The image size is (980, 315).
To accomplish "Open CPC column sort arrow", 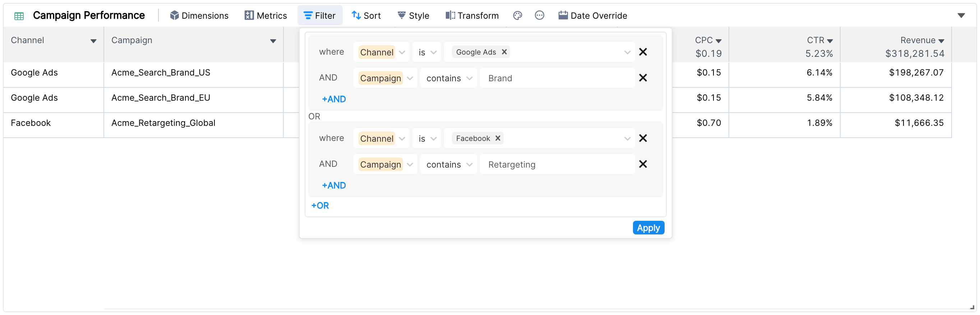I will pos(718,41).
